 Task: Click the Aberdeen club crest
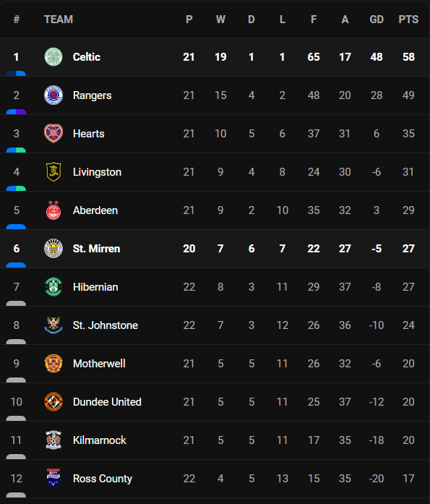[x=53, y=210]
